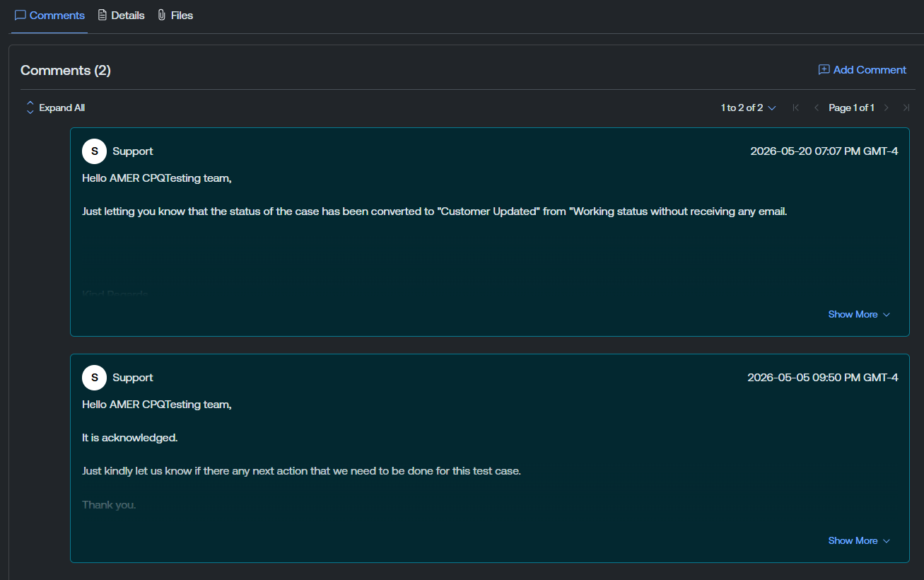The height and width of the screenshot is (580, 924).
Task: Go to the previous comments page
Action: click(x=817, y=108)
